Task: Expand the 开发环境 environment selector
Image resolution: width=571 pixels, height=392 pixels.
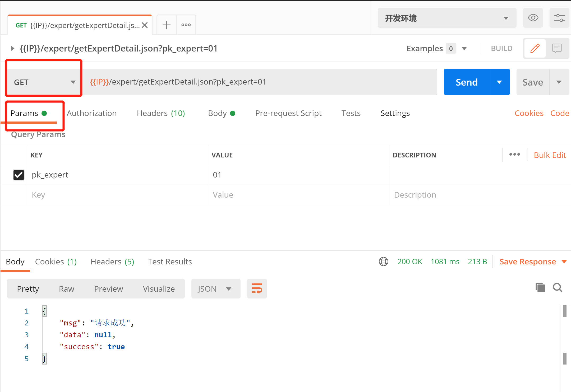Action: pyautogui.click(x=447, y=18)
